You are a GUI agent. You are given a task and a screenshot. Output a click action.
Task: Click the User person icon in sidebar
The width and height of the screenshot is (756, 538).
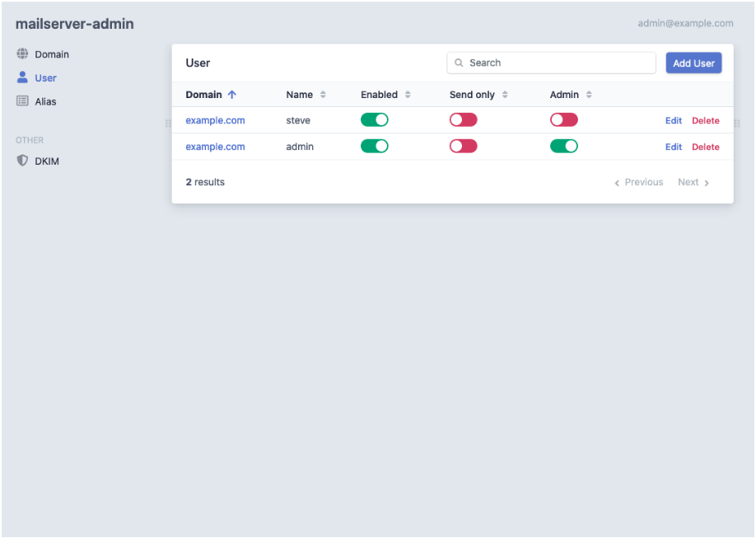click(x=22, y=77)
